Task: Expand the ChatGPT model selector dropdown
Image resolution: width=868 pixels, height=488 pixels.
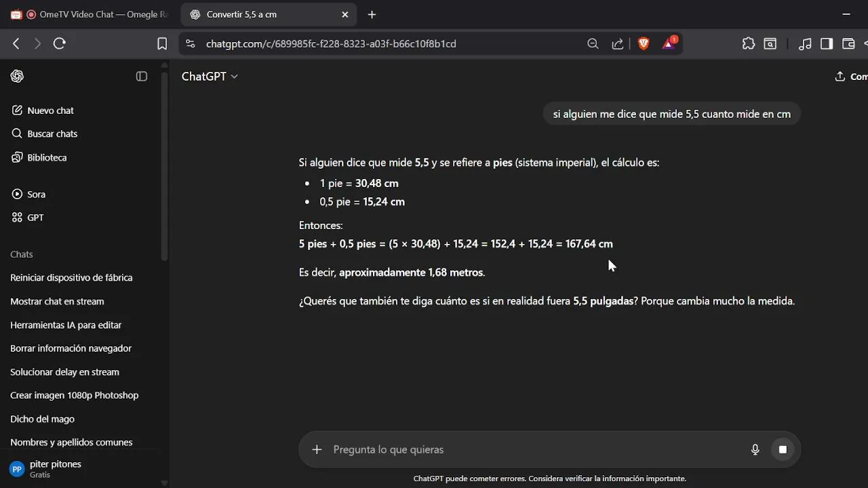Action: pos(210,77)
